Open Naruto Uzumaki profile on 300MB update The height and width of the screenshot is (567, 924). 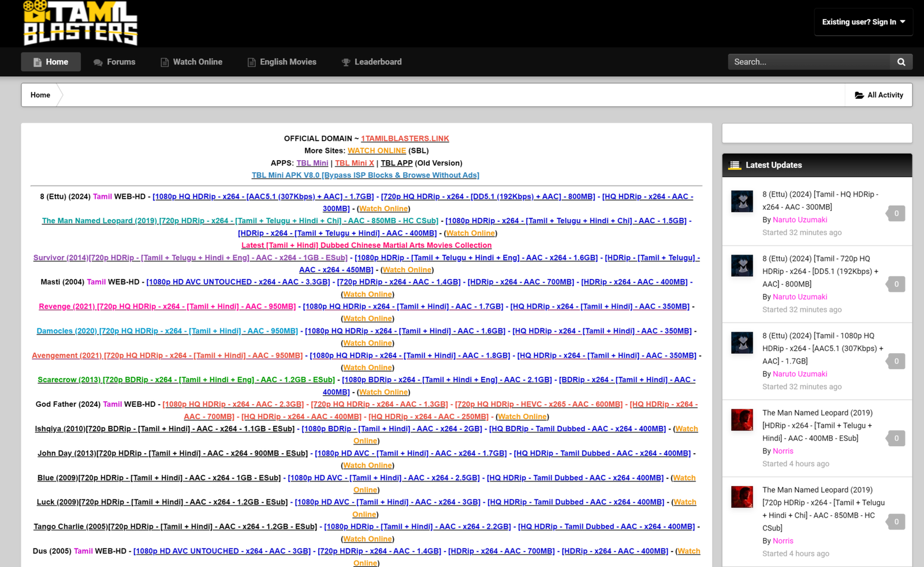(x=800, y=220)
